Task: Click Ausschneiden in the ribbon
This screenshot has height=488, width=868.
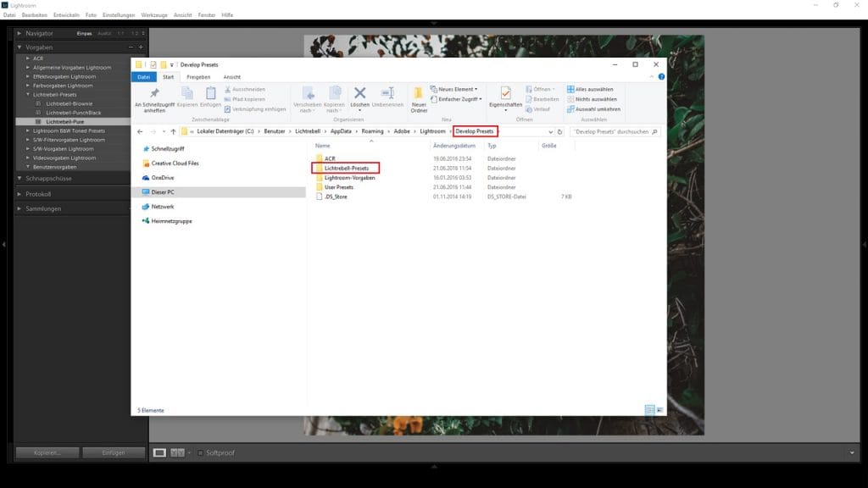Action: [245, 89]
